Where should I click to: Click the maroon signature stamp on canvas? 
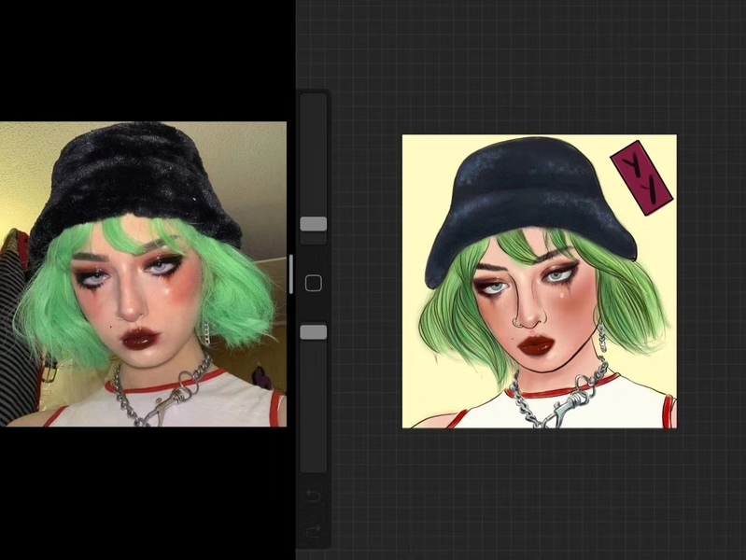pyautogui.click(x=641, y=178)
